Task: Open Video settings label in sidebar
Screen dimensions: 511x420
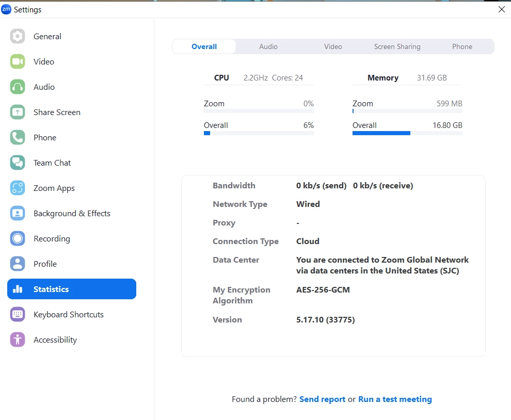Action: pyautogui.click(x=44, y=61)
